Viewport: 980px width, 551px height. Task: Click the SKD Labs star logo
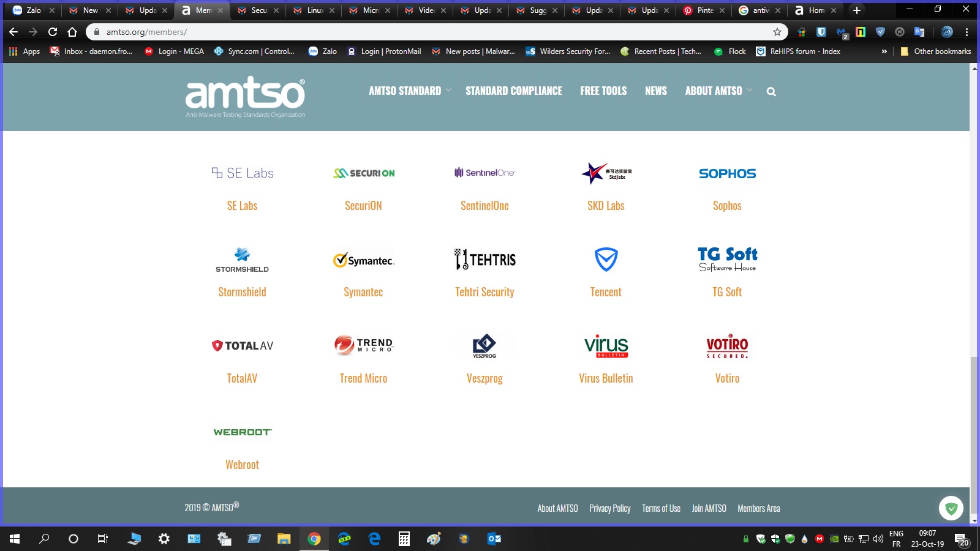[606, 173]
